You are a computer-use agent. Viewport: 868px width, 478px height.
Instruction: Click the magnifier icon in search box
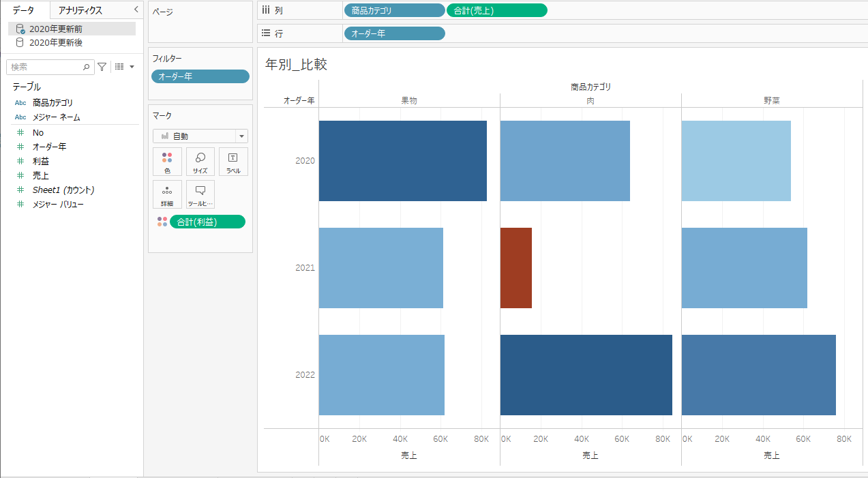(87, 67)
